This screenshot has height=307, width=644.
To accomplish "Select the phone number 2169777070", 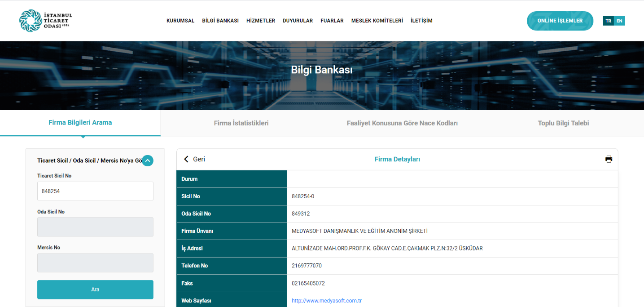I will [307, 266].
